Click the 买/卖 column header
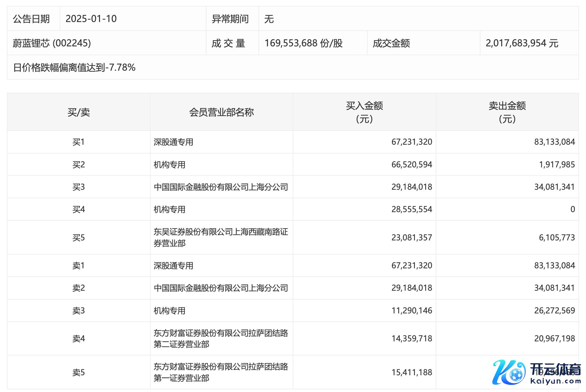586x392 pixels. coord(79,112)
